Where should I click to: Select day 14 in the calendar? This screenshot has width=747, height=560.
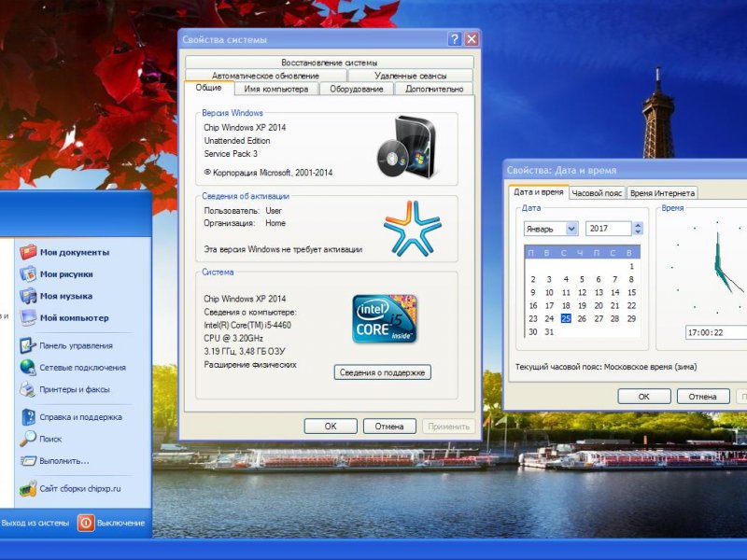[615, 292]
